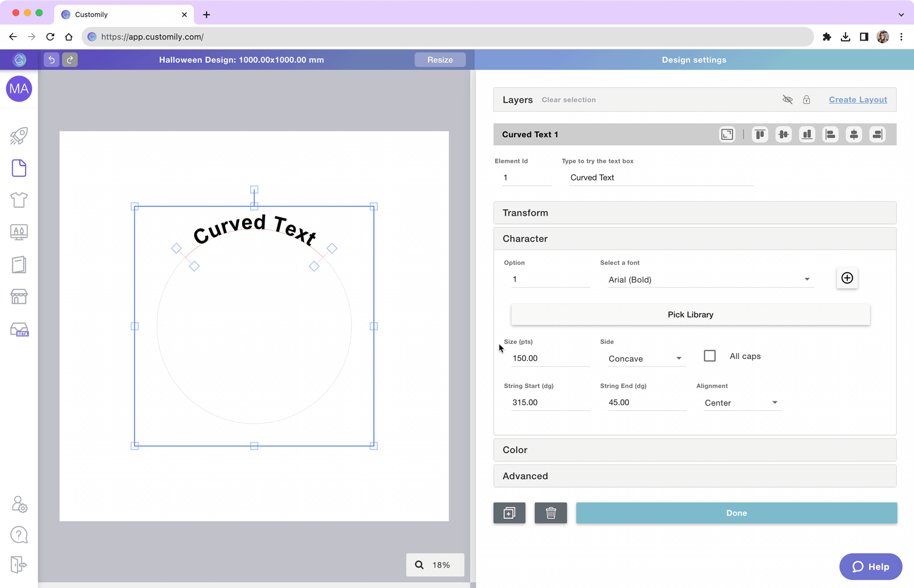Image resolution: width=914 pixels, height=588 pixels.
Task: Select the Customily browser tab
Action: [x=124, y=15]
